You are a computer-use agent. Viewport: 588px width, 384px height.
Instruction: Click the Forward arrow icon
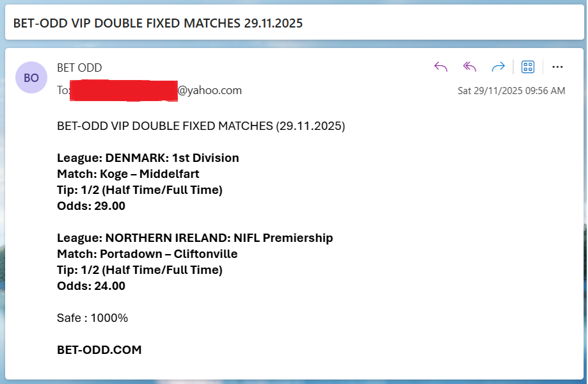coord(498,66)
